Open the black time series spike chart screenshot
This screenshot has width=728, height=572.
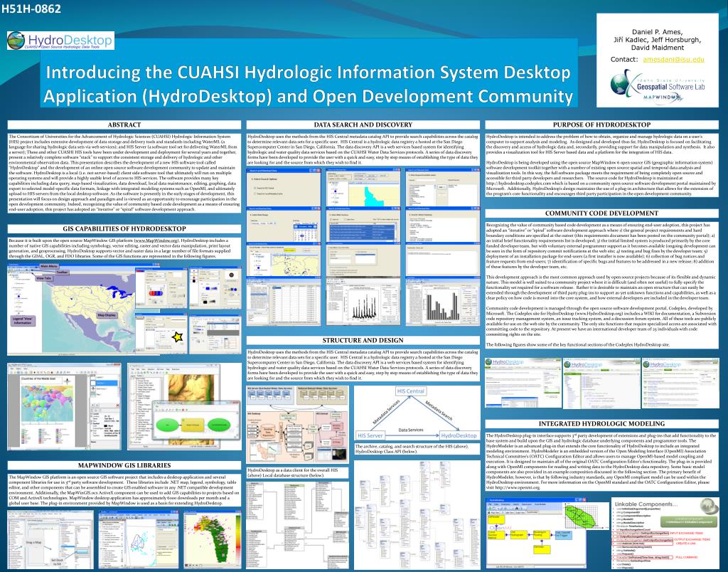363,302
